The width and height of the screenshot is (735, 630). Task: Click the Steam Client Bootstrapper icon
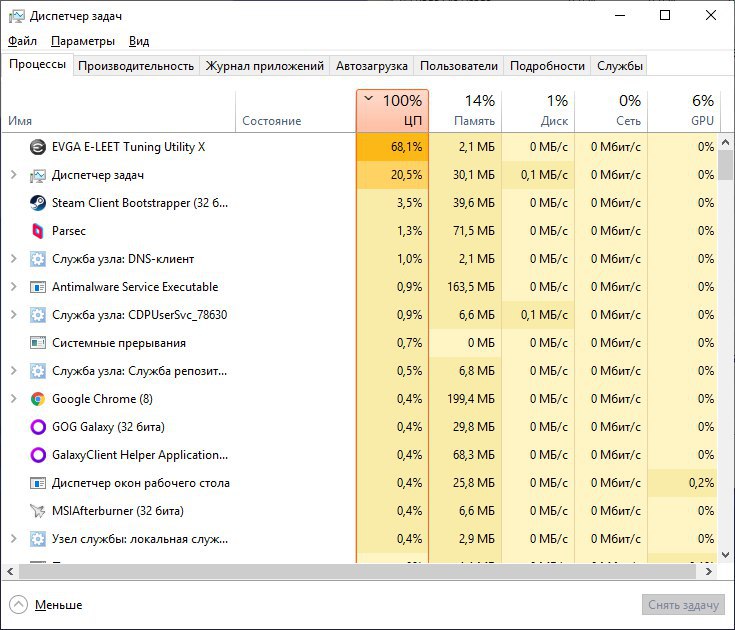(x=38, y=203)
